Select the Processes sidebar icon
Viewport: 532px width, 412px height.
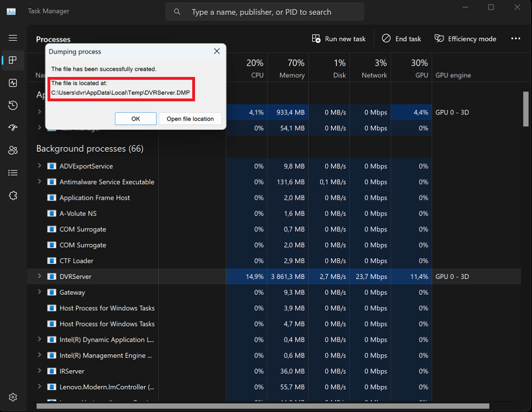(13, 60)
